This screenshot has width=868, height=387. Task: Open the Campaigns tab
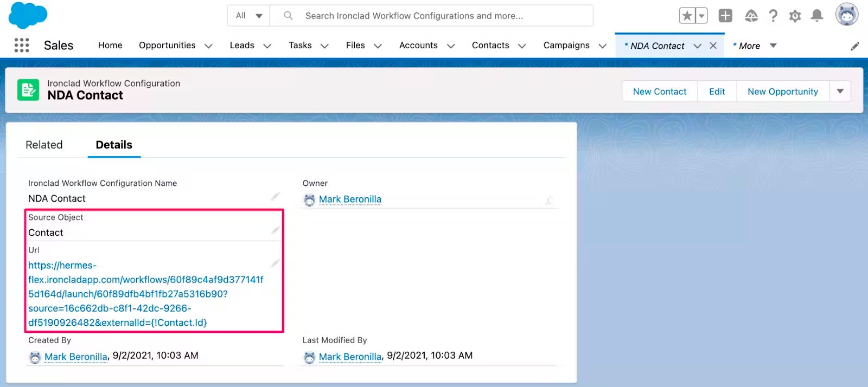tap(566, 45)
